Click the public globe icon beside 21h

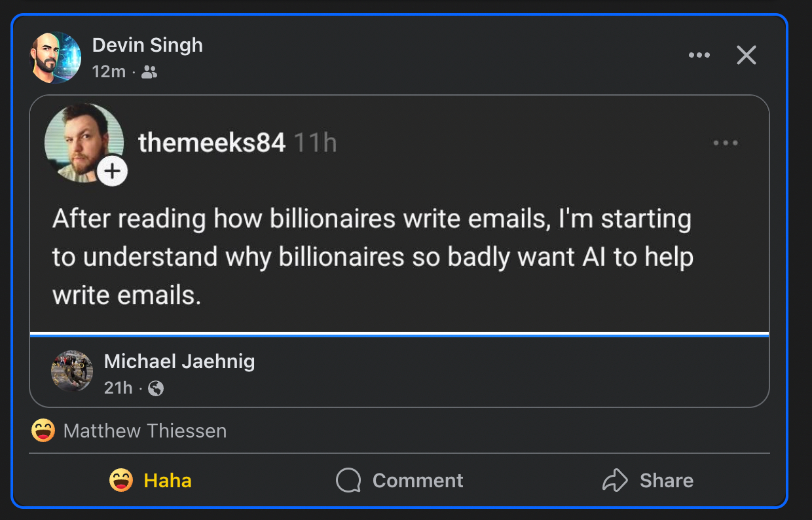156,388
